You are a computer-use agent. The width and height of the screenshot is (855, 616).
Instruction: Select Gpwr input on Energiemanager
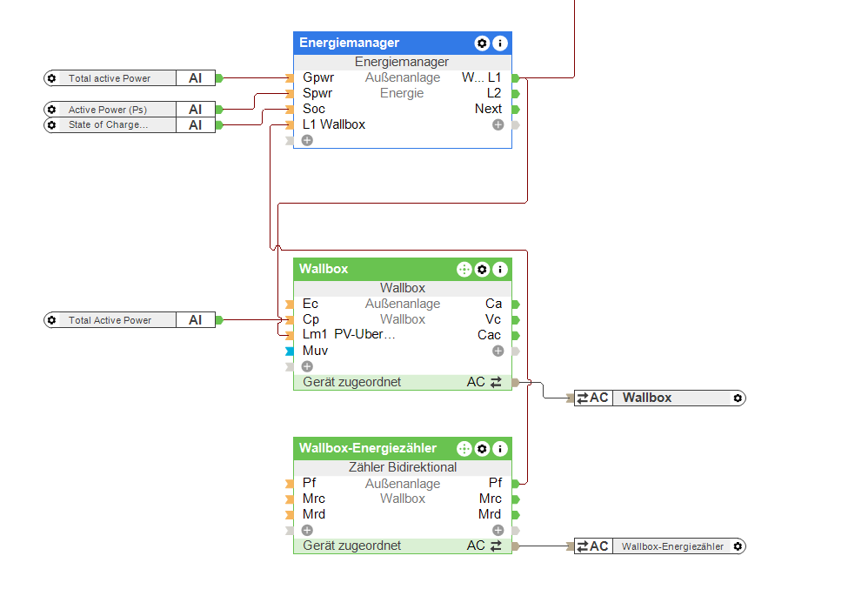coord(317,77)
